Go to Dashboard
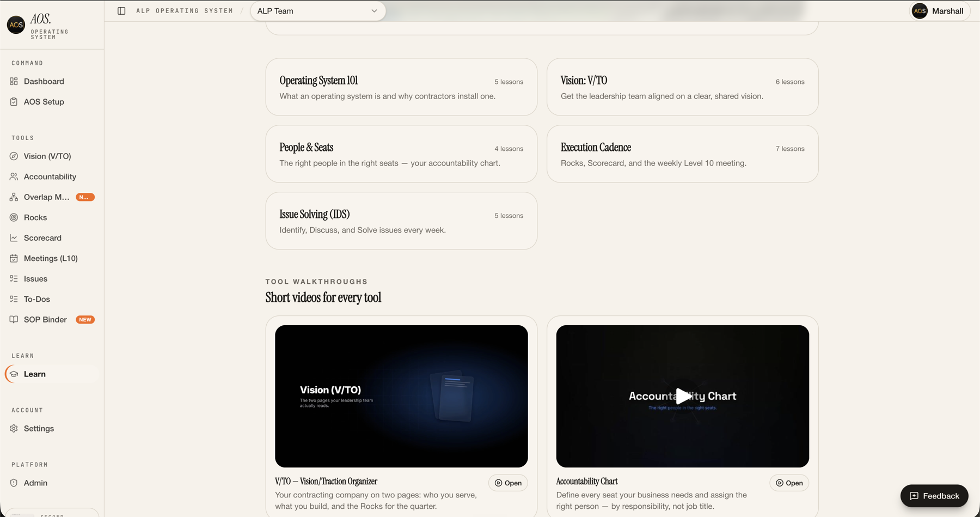The height and width of the screenshot is (517, 980). [x=52, y=81]
